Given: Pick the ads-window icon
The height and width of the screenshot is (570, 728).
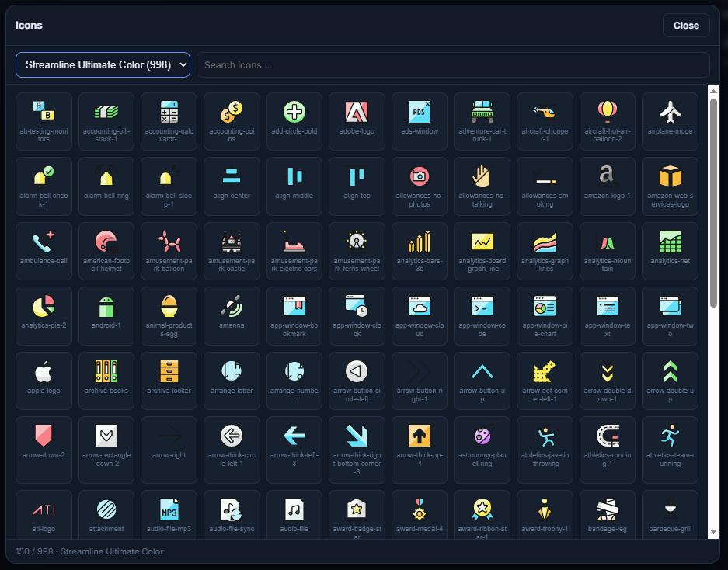Looking at the screenshot, I should (420, 122).
